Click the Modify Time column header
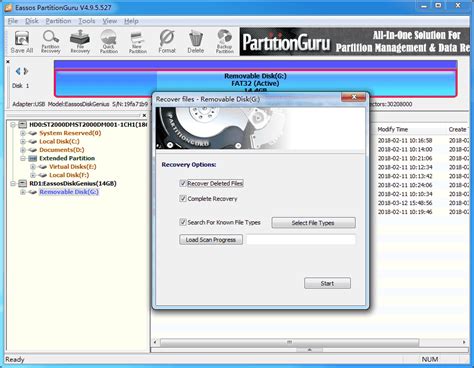The width and height of the screenshot is (474, 368). coord(393,129)
